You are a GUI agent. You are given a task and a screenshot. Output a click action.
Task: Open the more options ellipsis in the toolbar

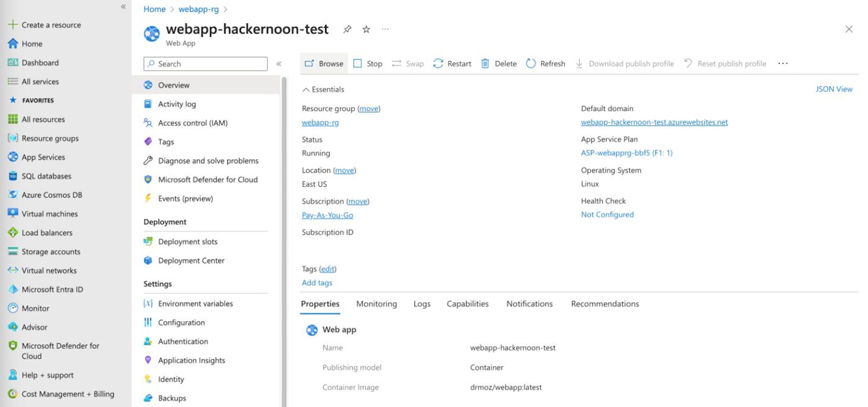[782, 63]
